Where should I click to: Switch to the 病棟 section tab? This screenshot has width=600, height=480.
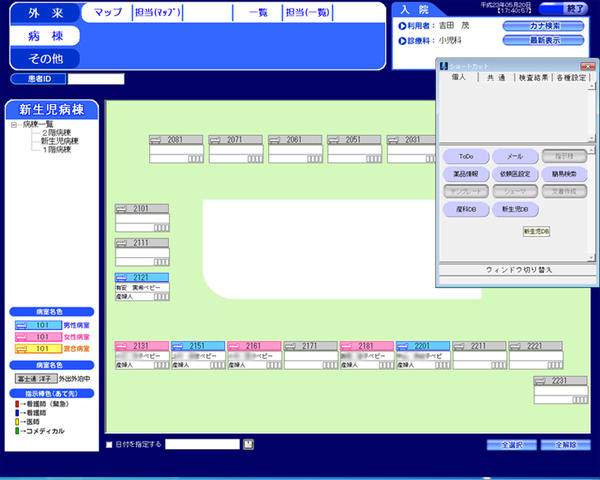pos(45,36)
